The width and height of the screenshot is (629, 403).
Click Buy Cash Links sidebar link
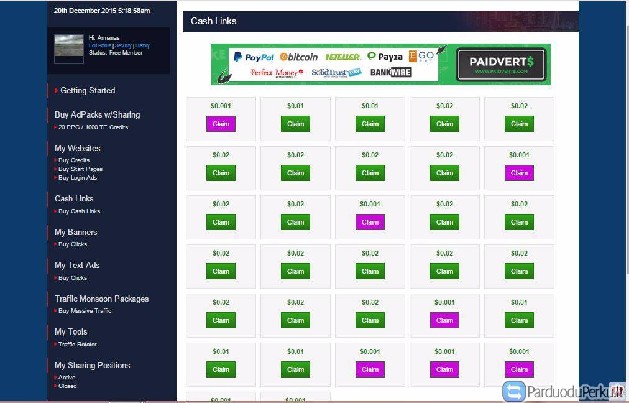pyautogui.click(x=80, y=211)
